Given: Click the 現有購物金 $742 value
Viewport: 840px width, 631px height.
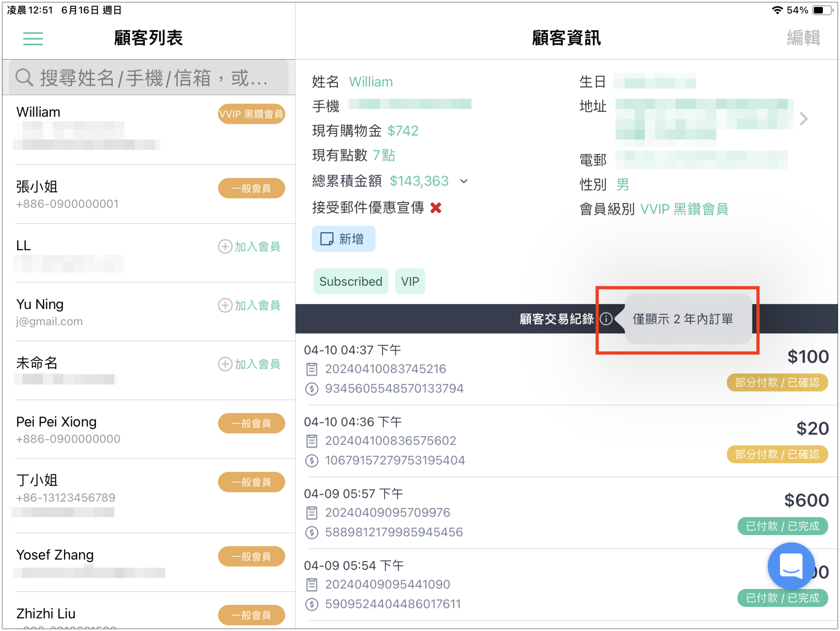Looking at the screenshot, I should coord(403,131).
